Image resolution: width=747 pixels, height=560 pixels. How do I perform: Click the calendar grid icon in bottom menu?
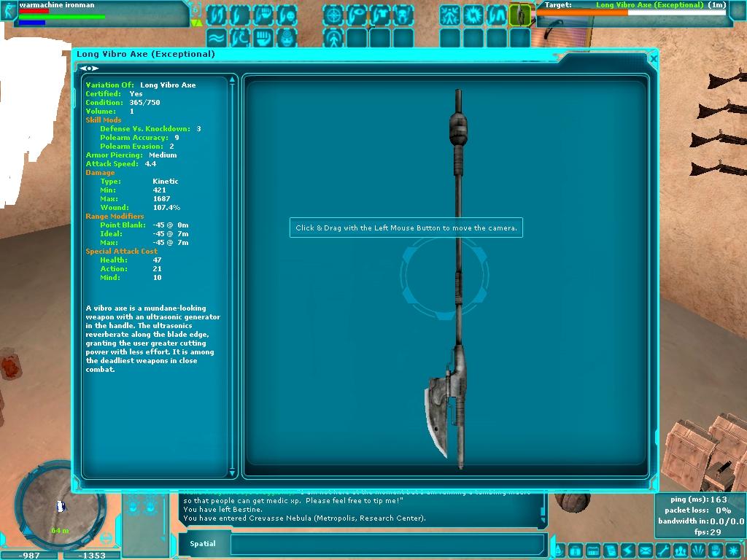click(x=592, y=551)
